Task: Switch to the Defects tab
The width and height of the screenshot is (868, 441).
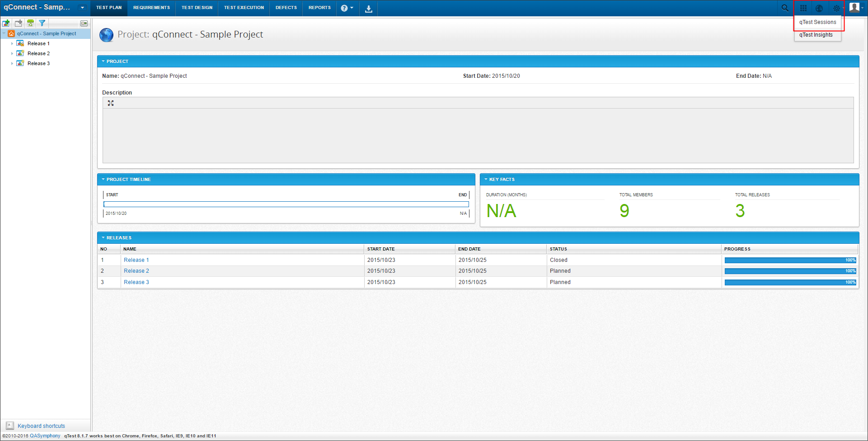Action: (286, 8)
